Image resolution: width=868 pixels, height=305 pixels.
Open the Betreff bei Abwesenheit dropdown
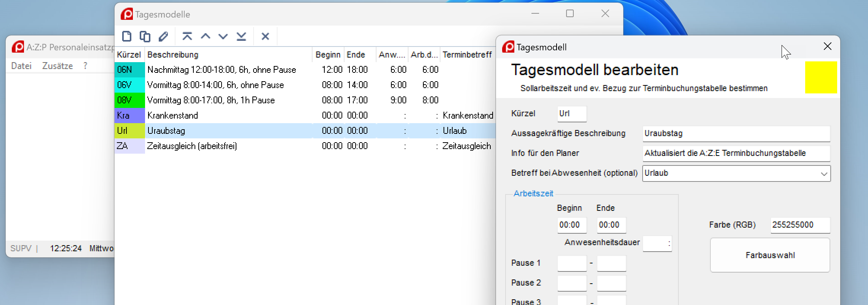click(x=824, y=174)
